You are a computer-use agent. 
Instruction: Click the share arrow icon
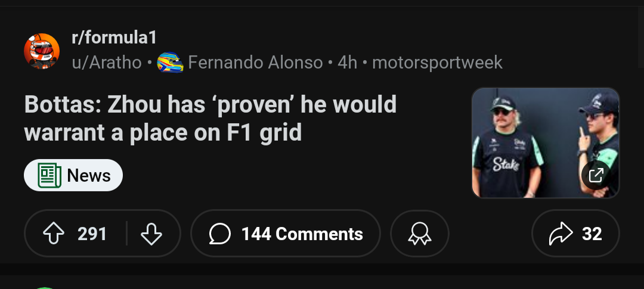pos(560,234)
